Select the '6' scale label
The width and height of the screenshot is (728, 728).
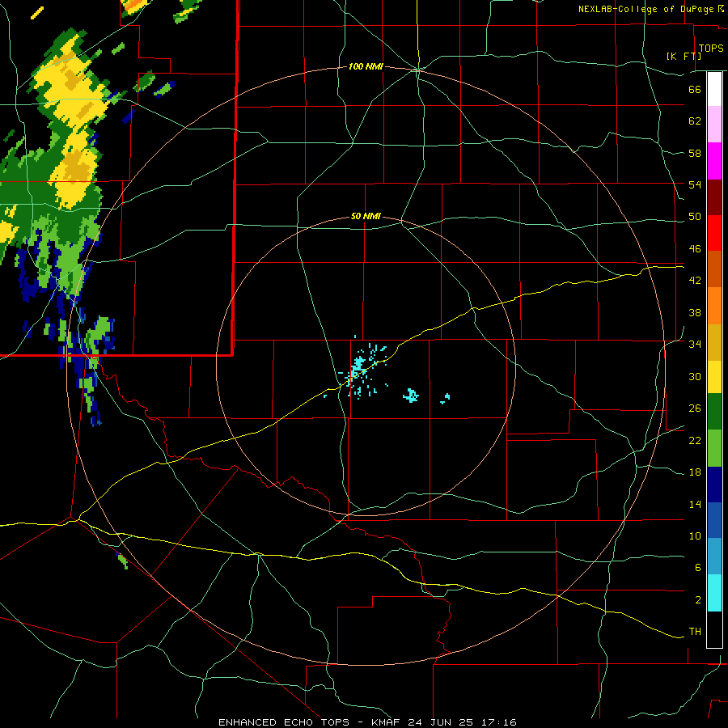(697, 568)
